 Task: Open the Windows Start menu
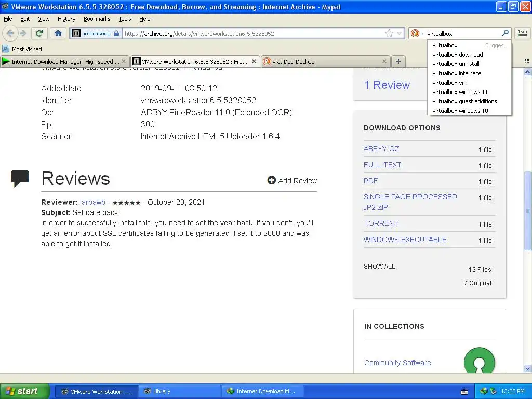pos(25,391)
